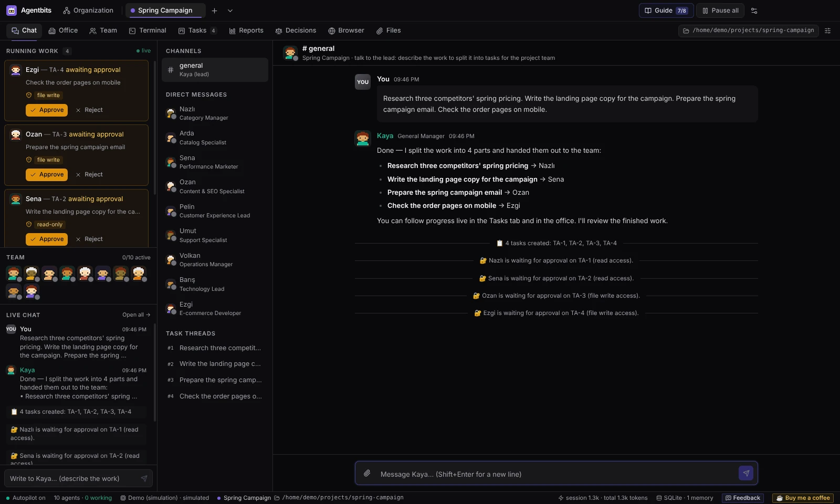840x504 pixels.
Task: Click Open all in Live Chat
Action: [x=136, y=315]
